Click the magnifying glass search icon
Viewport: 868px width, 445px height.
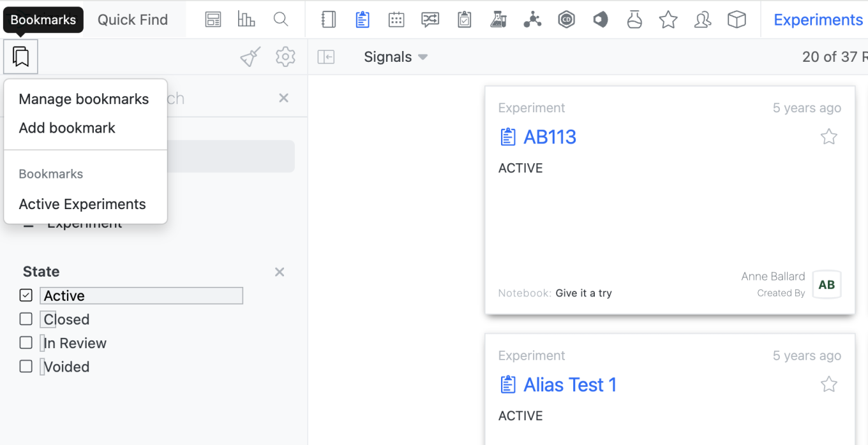(281, 20)
